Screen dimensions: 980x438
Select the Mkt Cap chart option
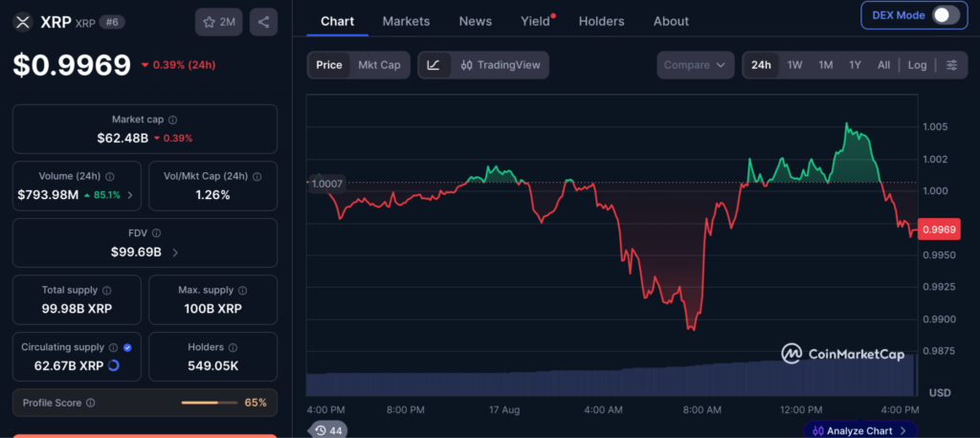[379, 65]
